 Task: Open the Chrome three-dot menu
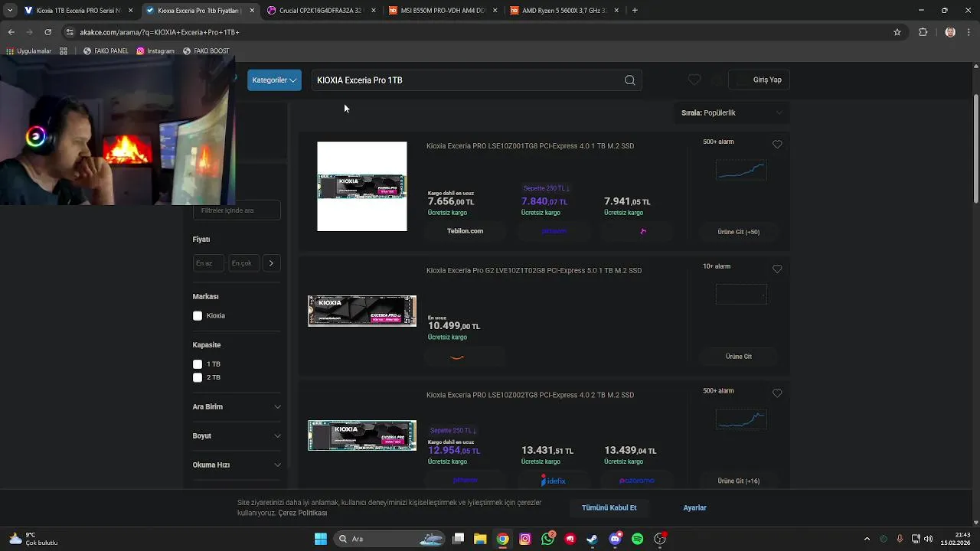[969, 32]
